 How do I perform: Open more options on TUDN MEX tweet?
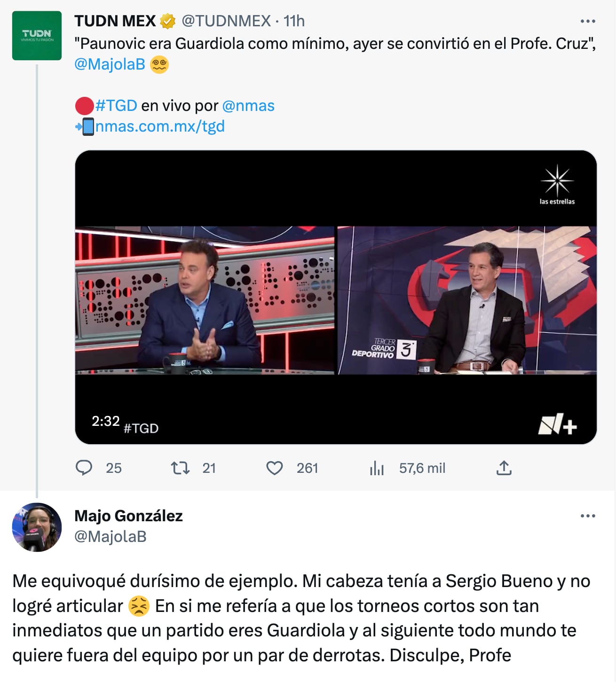(588, 21)
